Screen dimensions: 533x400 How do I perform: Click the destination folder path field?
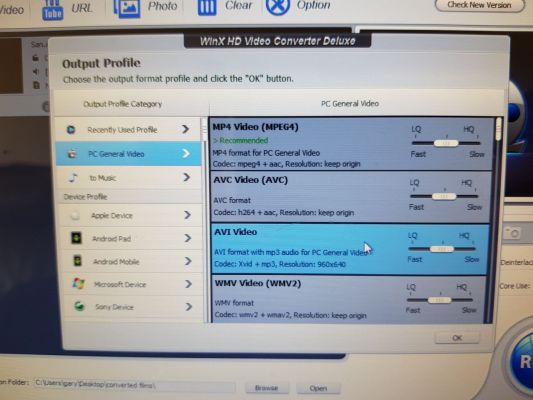135,385
